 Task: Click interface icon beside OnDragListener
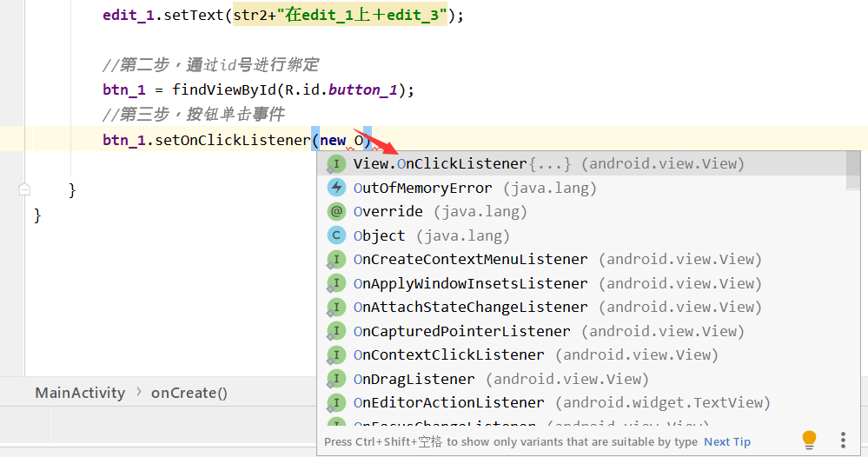[x=336, y=379]
